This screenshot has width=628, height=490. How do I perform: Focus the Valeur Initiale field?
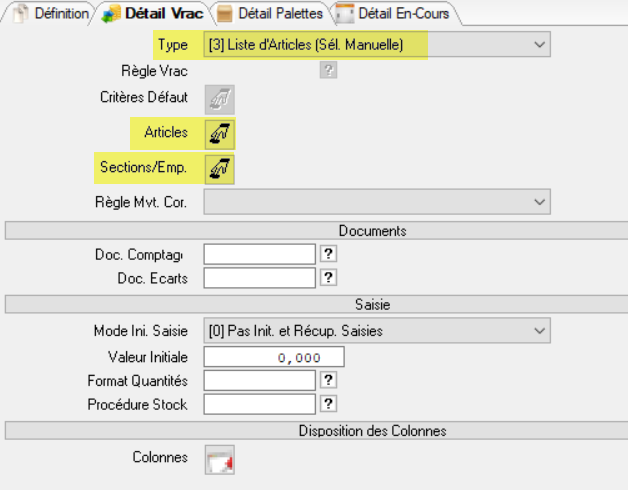click(273, 357)
